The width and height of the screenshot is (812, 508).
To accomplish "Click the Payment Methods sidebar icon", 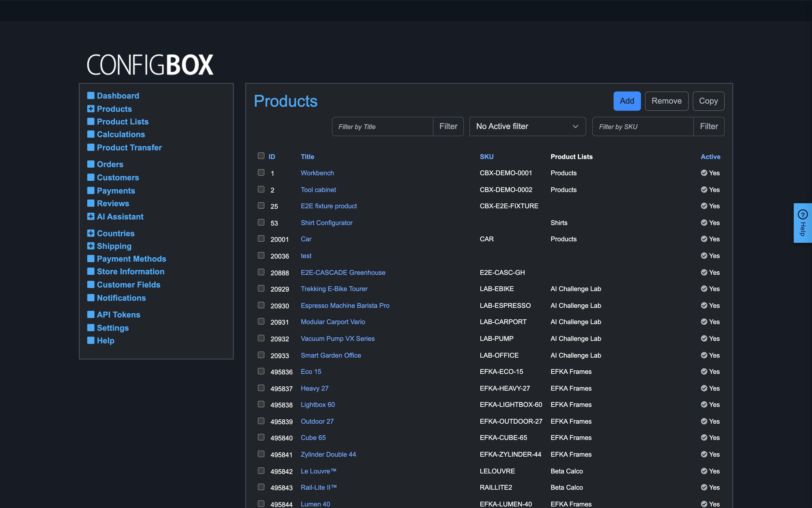I will pyautogui.click(x=91, y=259).
